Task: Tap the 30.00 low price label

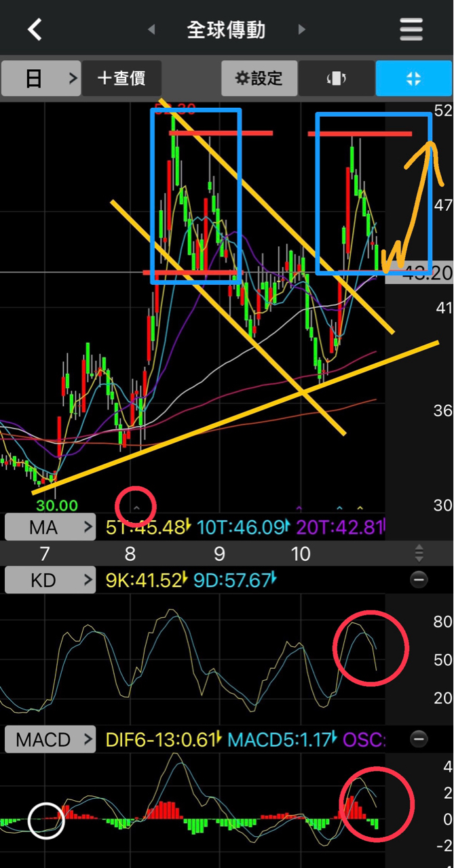Action: (x=57, y=505)
